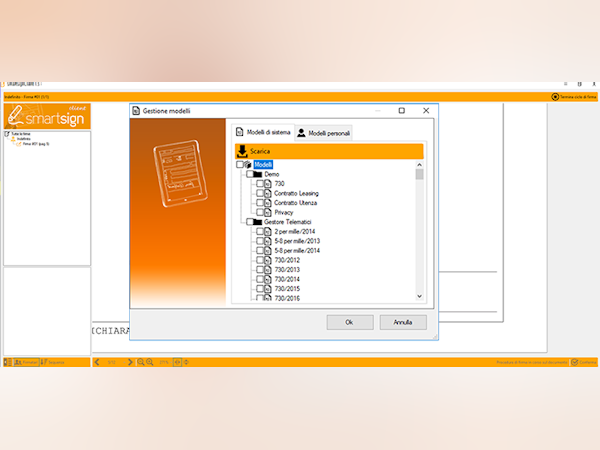Toggle the side panel icon in bottom bar
Image resolution: width=600 pixels, height=450 pixels.
(8, 362)
